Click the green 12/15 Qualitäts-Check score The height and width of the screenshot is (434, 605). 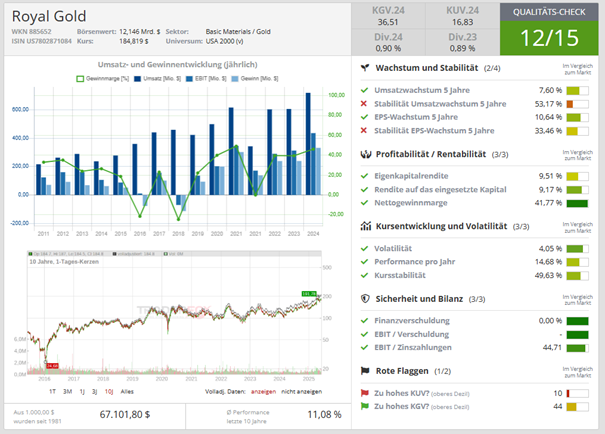549,38
